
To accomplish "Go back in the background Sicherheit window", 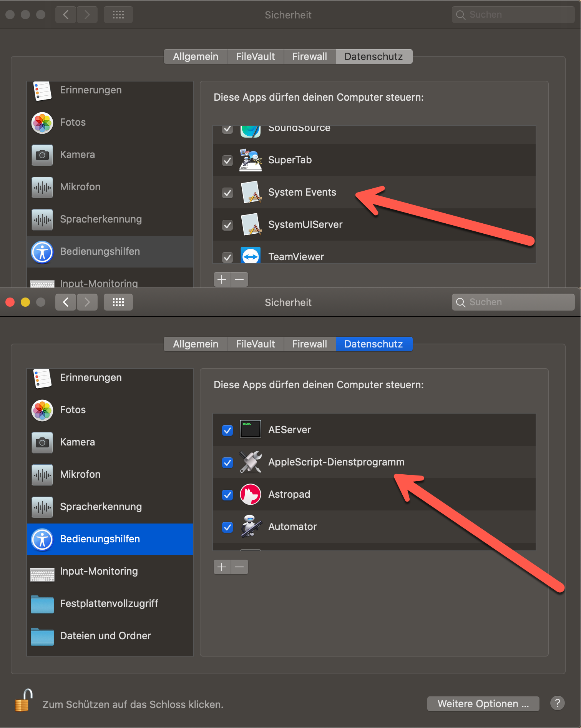I will click(x=66, y=15).
